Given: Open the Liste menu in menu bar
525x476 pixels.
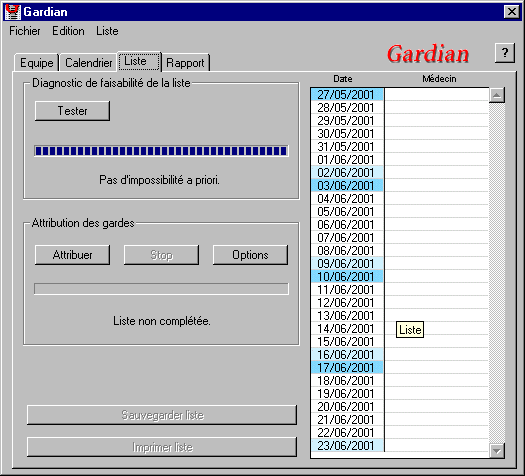Looking at the screenshot, I should 107,31.
